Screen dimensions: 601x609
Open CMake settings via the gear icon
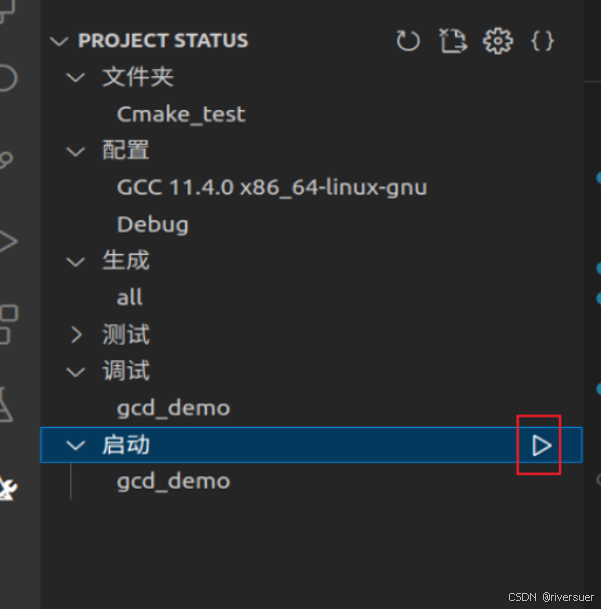(497, 41)
